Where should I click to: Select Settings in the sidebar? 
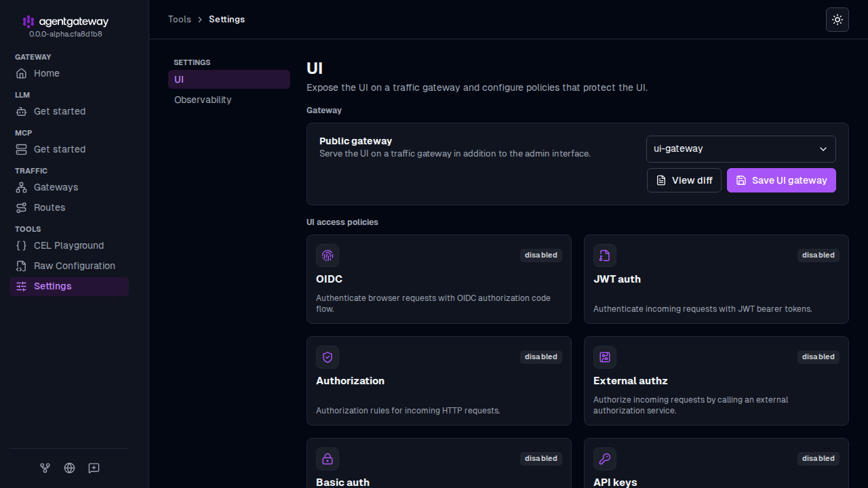69,286
